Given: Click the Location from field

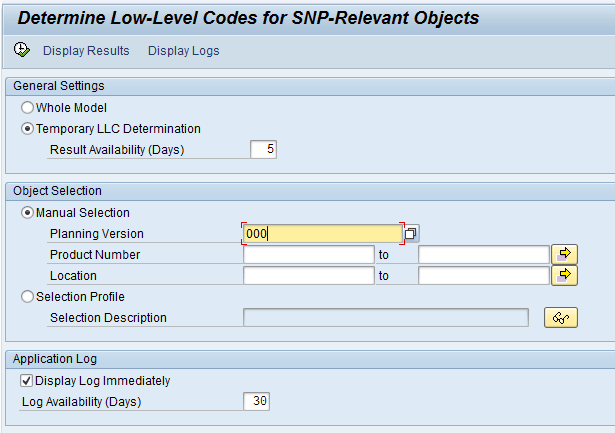Looking at the screenshot, I should click(309, 275).
